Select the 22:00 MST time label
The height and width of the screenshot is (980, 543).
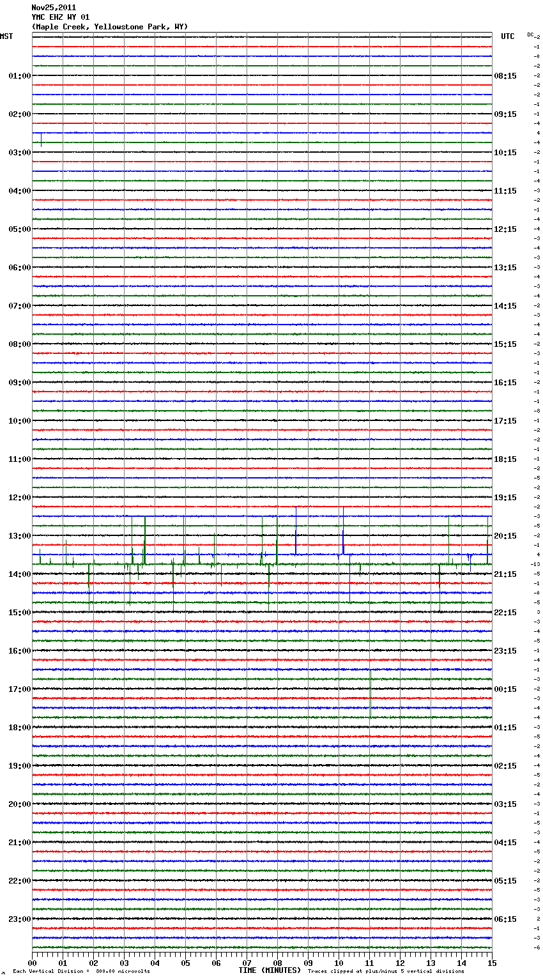coord(19,881)
